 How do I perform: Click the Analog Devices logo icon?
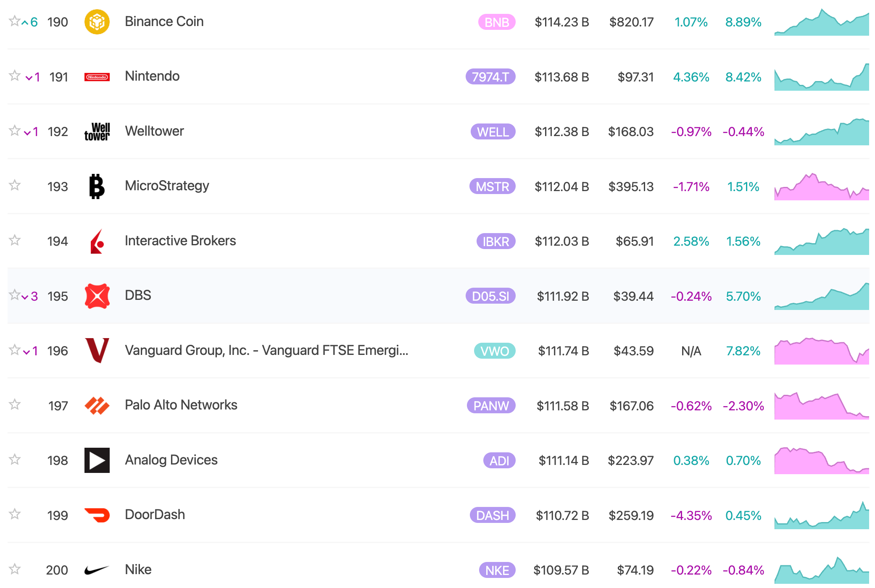tap(97, 460)
